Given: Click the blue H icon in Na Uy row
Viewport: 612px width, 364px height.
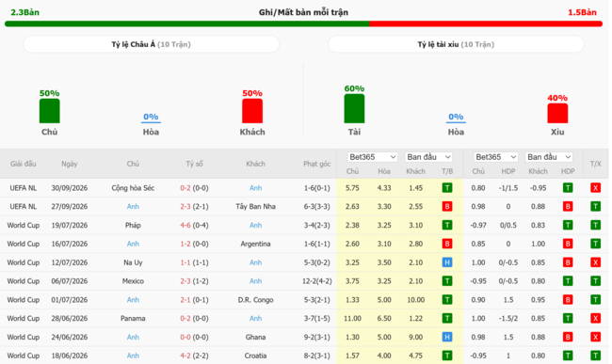Looking at the screenshot, I should coord(447,262).
